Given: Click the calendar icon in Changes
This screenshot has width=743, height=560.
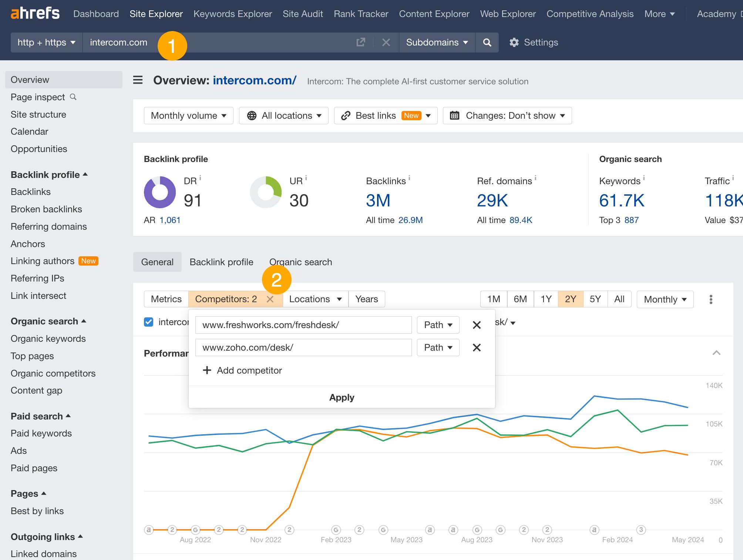Looking at the screenshot, I should (454, 116).
